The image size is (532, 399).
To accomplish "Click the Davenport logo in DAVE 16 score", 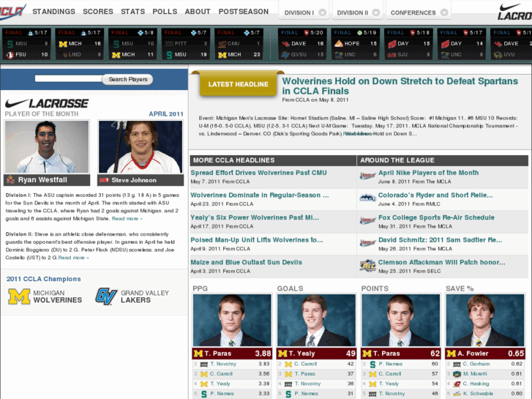I will pyautogui.click(x=285, y=44).
